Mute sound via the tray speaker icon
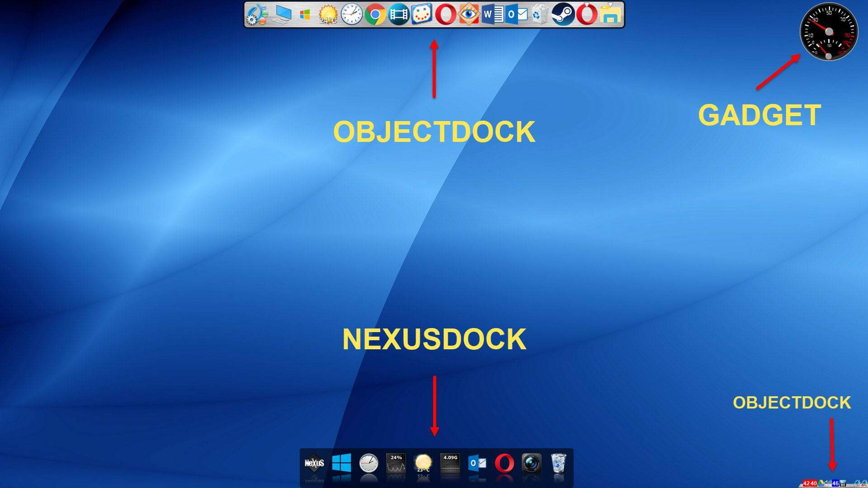Image resolution: width=868 pixels, height=488 pixels. [828, 483]
